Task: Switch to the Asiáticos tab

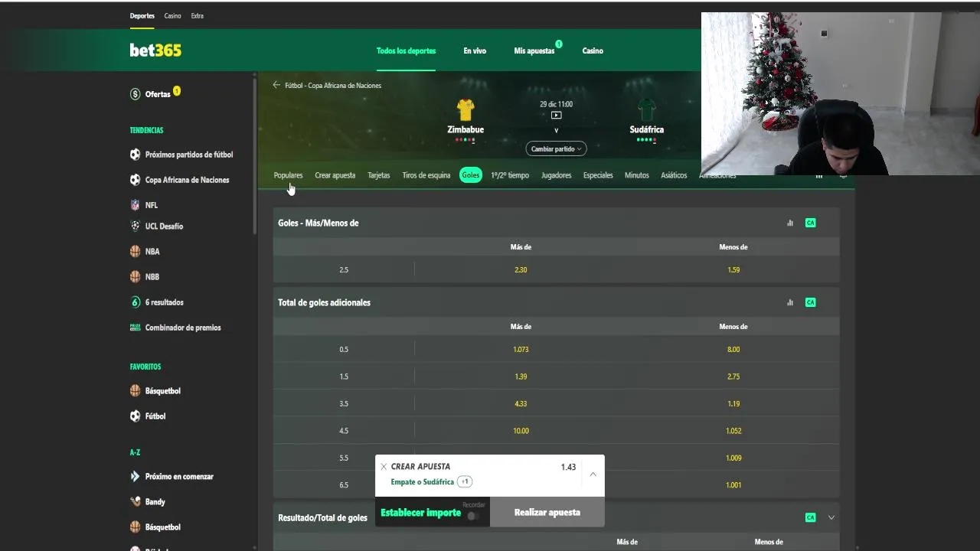Action: pyautogui.click(x=674, y=175)
